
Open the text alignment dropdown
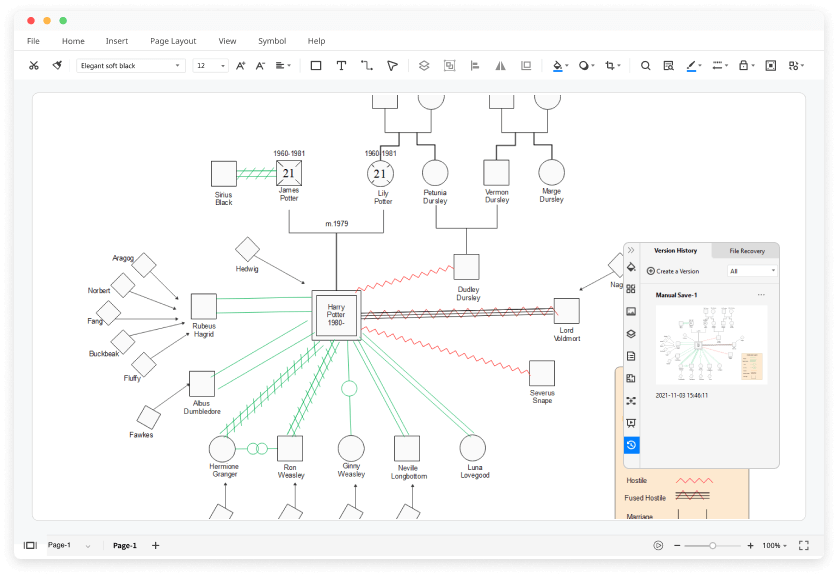283,65
